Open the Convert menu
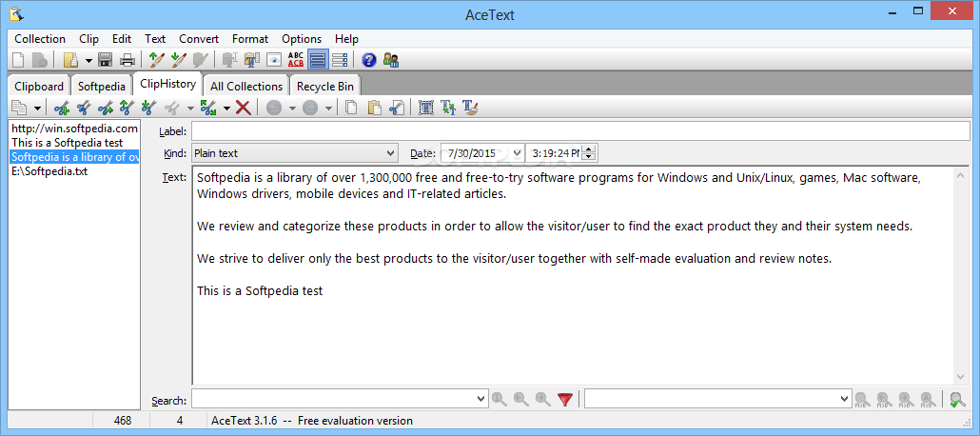 click(199, 39)
